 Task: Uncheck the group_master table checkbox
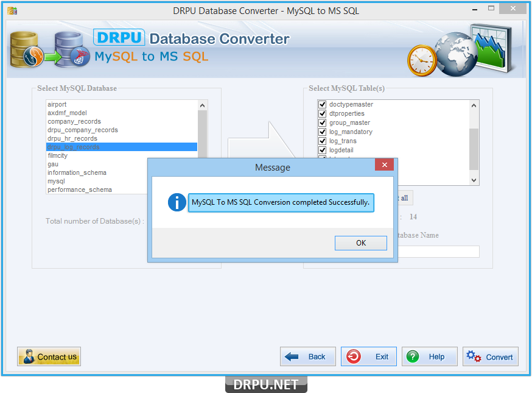pos(323,122)
